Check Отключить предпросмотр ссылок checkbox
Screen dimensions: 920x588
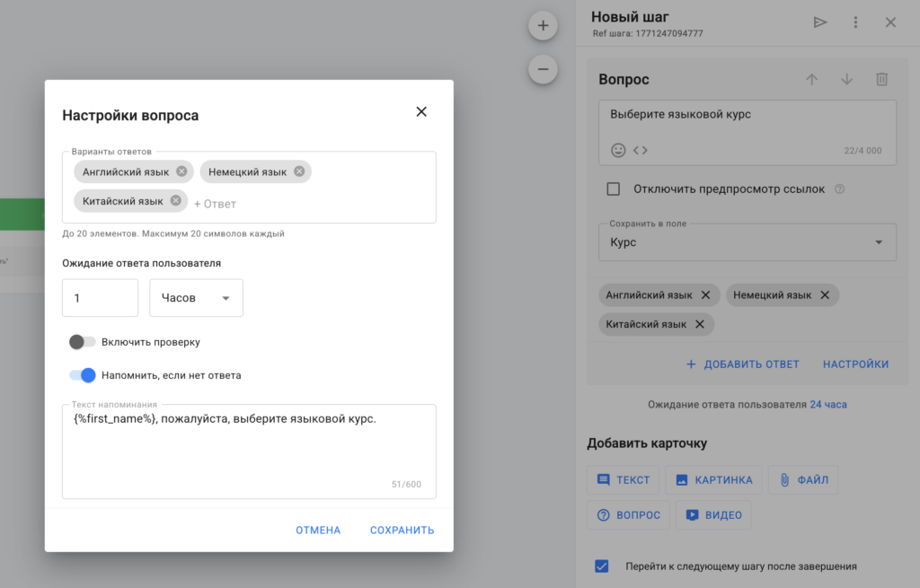pyautogui.click(x=614, y=189)
